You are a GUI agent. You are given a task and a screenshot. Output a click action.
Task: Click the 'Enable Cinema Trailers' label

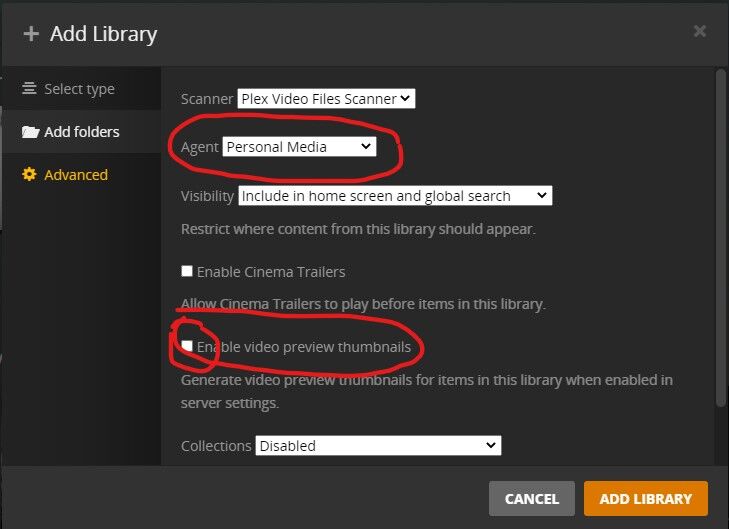pyautogui.click(x=271, y=272)
